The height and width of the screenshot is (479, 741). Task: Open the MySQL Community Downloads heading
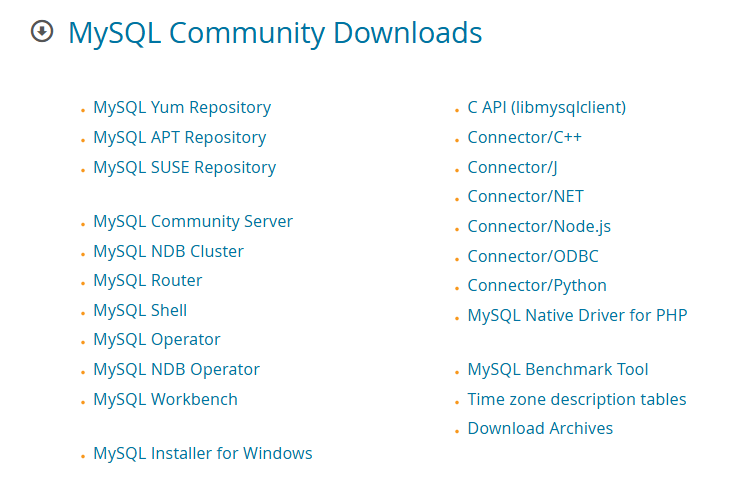click(275, 33)
